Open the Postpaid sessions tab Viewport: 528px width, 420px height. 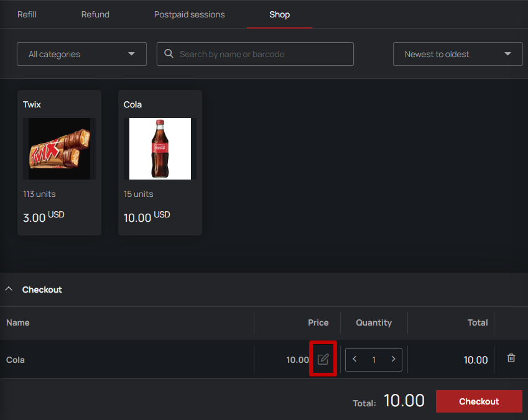click(x=189, y=14)
